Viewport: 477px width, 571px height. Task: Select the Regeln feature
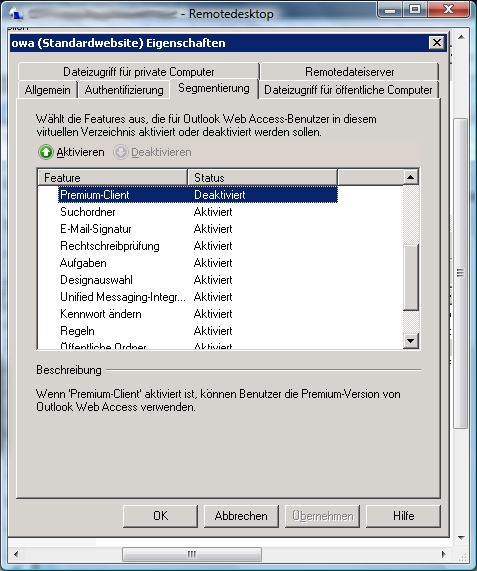point(78,331)
